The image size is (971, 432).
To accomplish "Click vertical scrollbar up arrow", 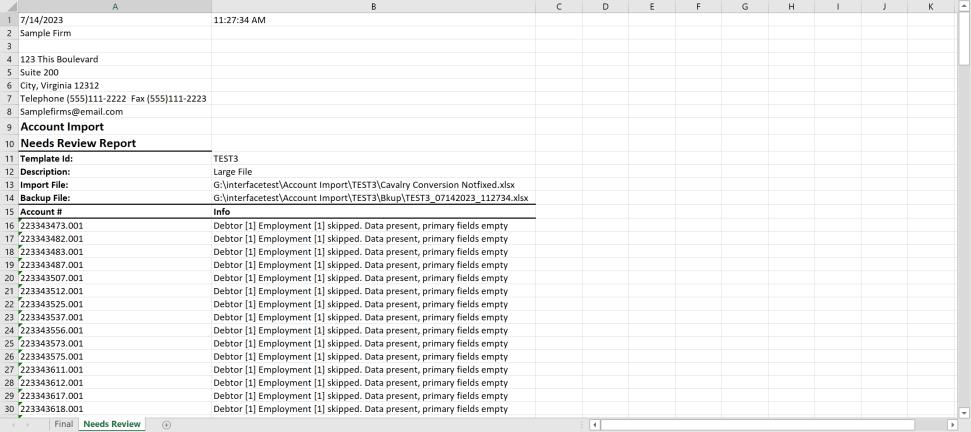I will click(x=964, y=6).
